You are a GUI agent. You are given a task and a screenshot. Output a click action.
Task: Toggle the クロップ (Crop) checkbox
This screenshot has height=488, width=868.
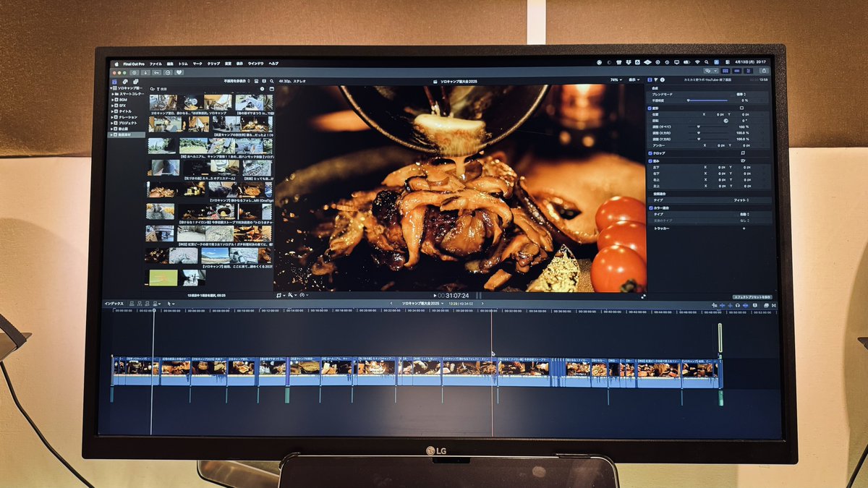[650, 153]
